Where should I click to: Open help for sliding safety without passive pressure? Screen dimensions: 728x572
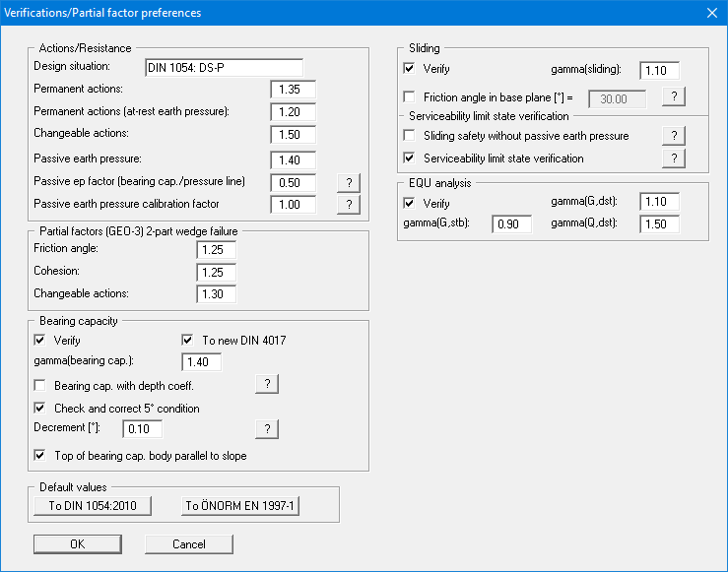pos(672,136)
